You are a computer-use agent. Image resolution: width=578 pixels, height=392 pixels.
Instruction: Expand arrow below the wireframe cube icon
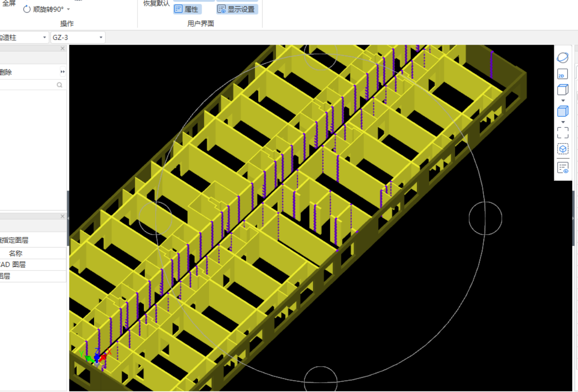pyautogui.click(x=563, y=100)
